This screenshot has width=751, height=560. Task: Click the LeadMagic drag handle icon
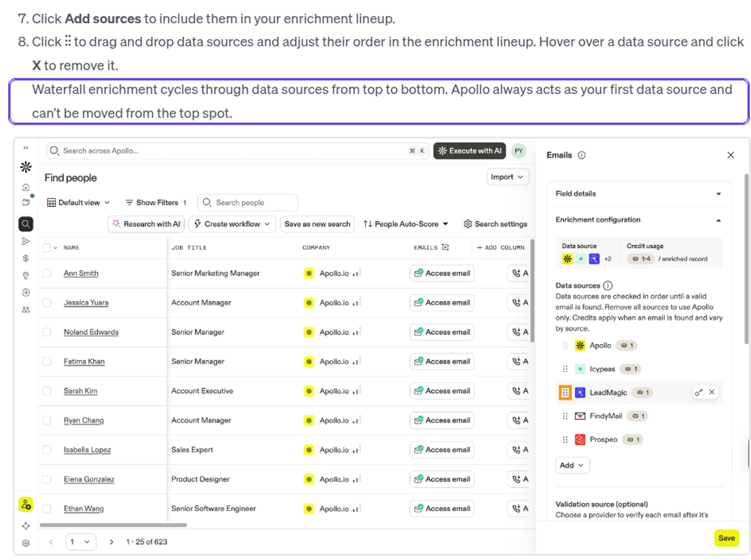tap(565, 393)
